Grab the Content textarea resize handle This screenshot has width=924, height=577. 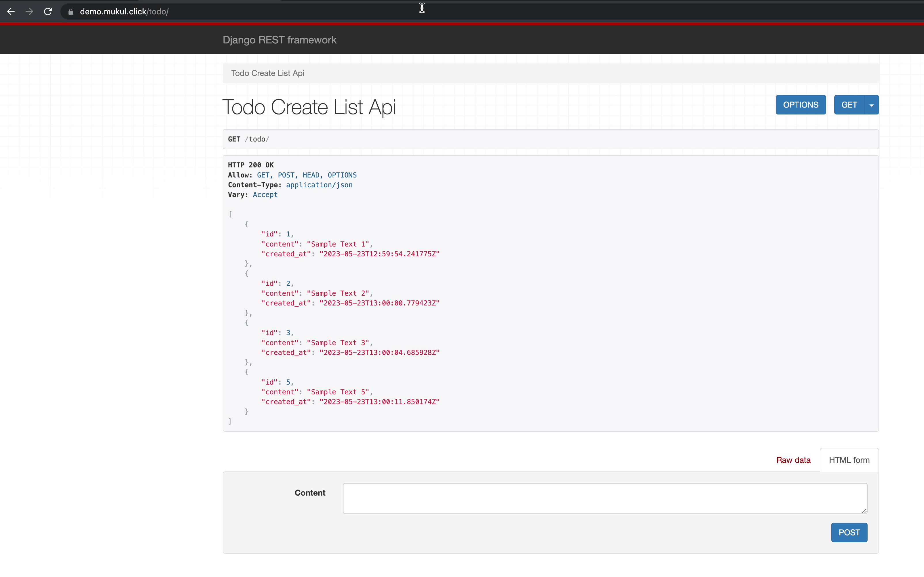click(864, 511)
